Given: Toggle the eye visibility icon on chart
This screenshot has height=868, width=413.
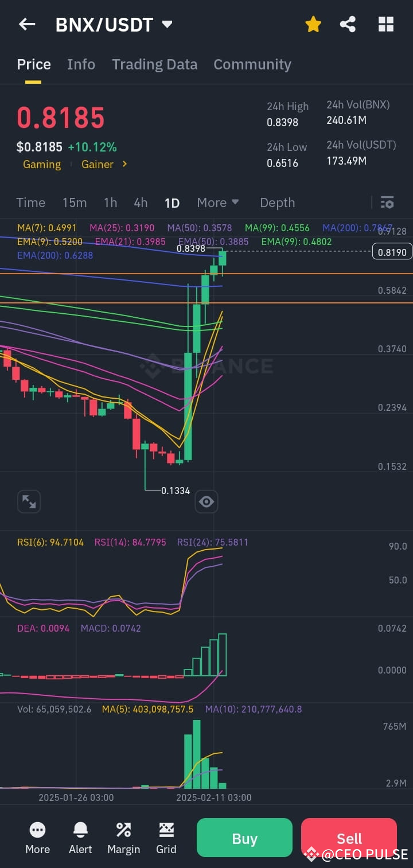Looking at the screenshot, I should (206, 502).
